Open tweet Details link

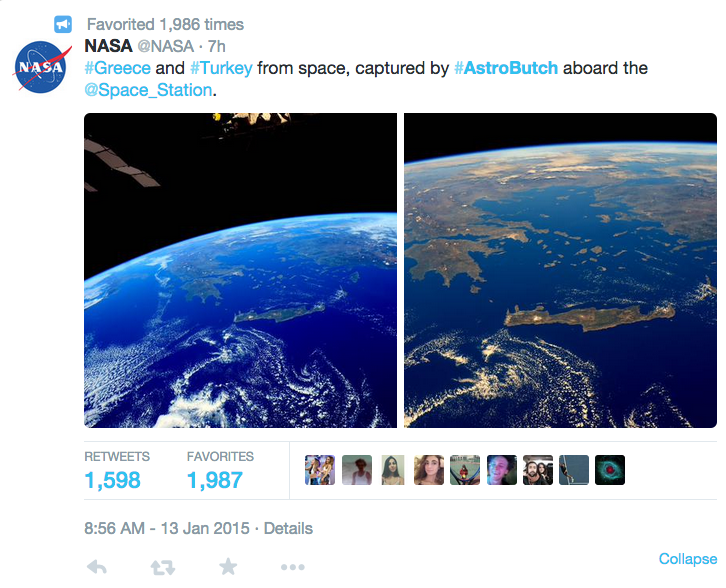click(x=288, y=528)
